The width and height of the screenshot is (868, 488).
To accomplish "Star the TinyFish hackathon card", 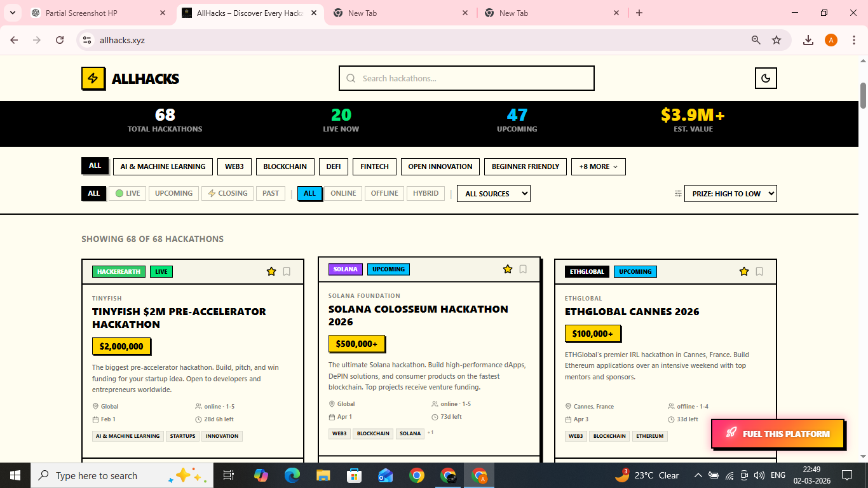I will coord(271,271).
